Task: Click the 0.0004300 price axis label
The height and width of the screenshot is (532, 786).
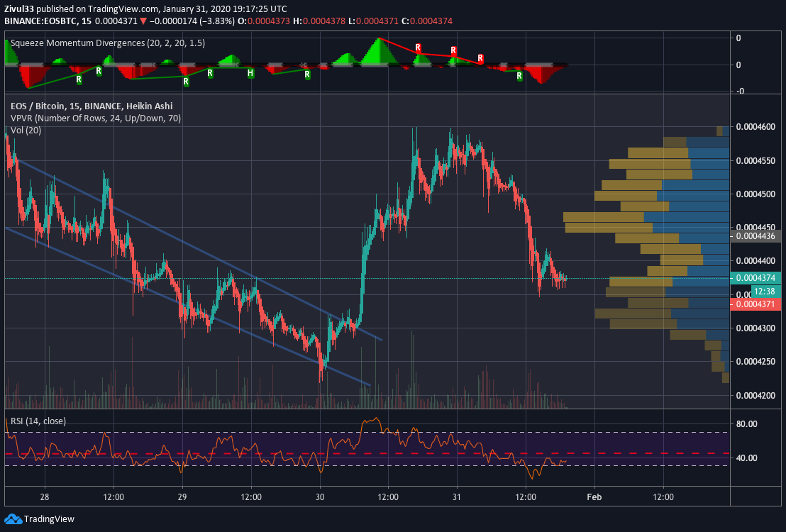Action: pyautogui.click(x=755, y=328)
